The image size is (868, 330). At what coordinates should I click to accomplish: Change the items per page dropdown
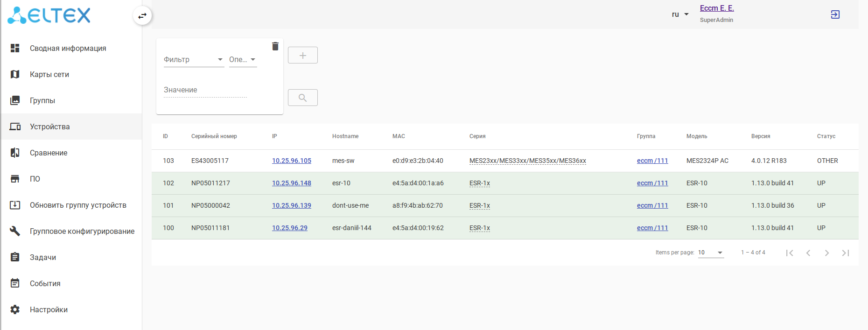click(710, 253)
